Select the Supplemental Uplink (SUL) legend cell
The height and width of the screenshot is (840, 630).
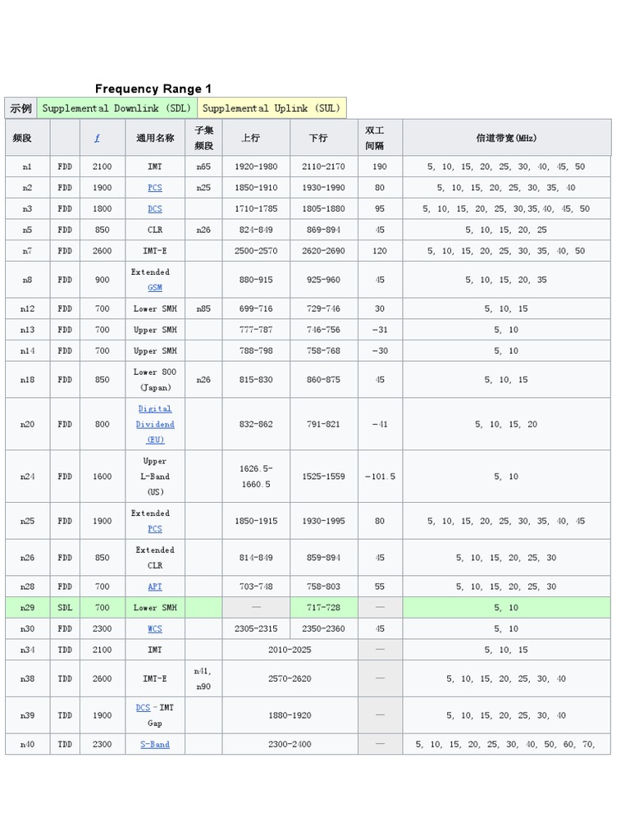(x=272, y=108)
